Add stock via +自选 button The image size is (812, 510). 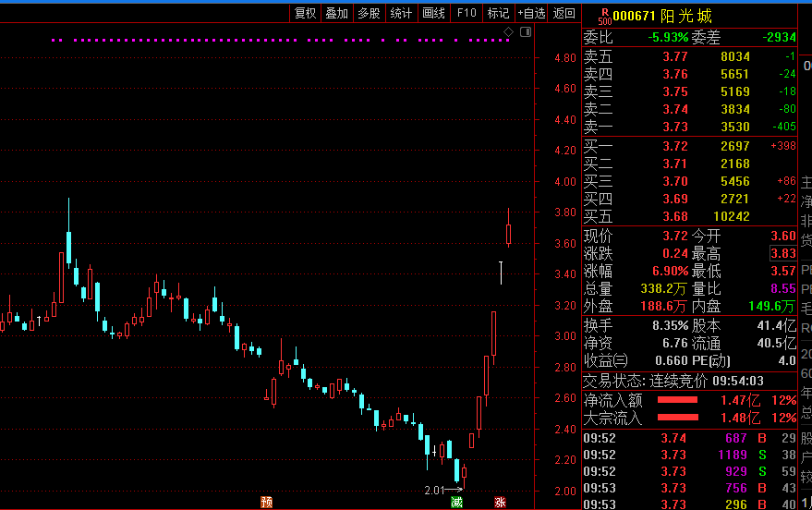pyautogui.click(x=531, y=13)
